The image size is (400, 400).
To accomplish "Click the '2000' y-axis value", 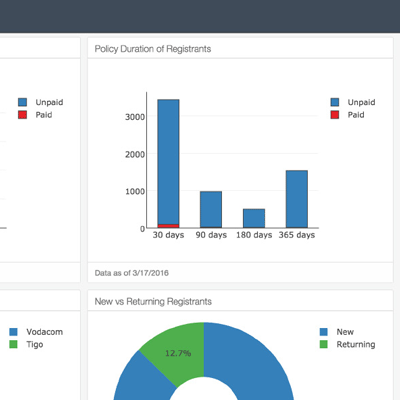I will pyautogui.click(x=135, y=154).
